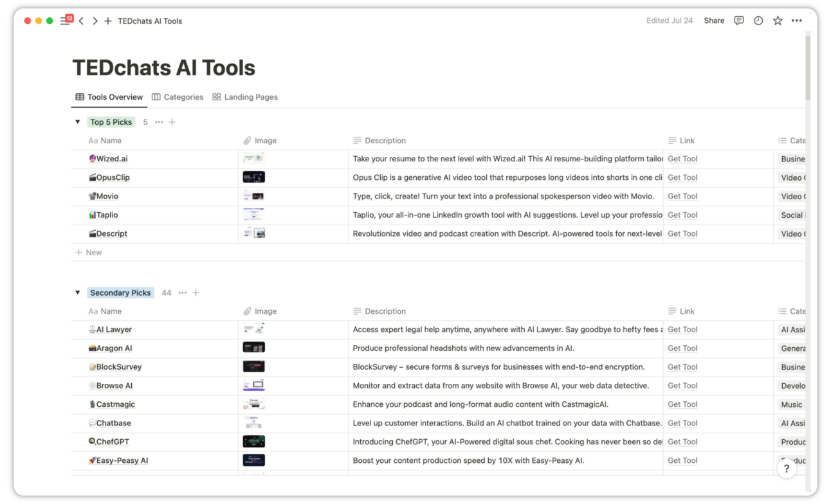
Task: Click the Movio description cell
Action: (x=506, y=196)
